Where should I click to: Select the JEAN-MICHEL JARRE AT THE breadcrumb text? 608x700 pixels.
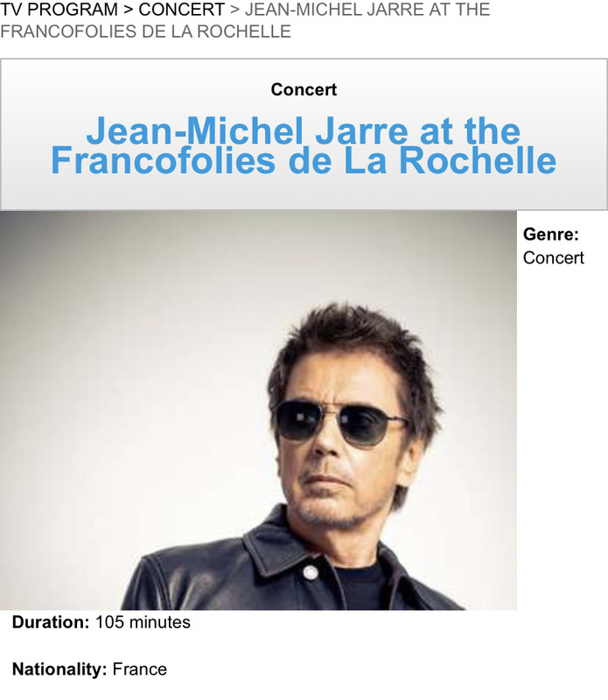coord(367,10)
